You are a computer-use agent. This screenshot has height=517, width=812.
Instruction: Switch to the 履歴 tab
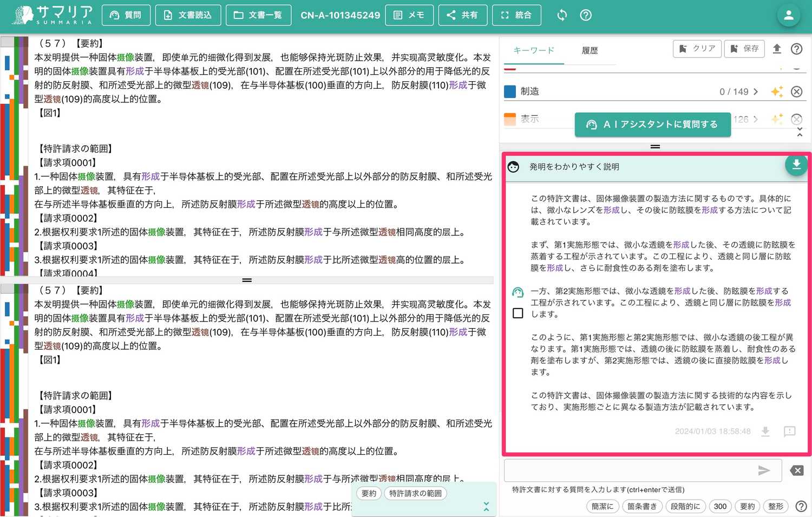[590, 50]
